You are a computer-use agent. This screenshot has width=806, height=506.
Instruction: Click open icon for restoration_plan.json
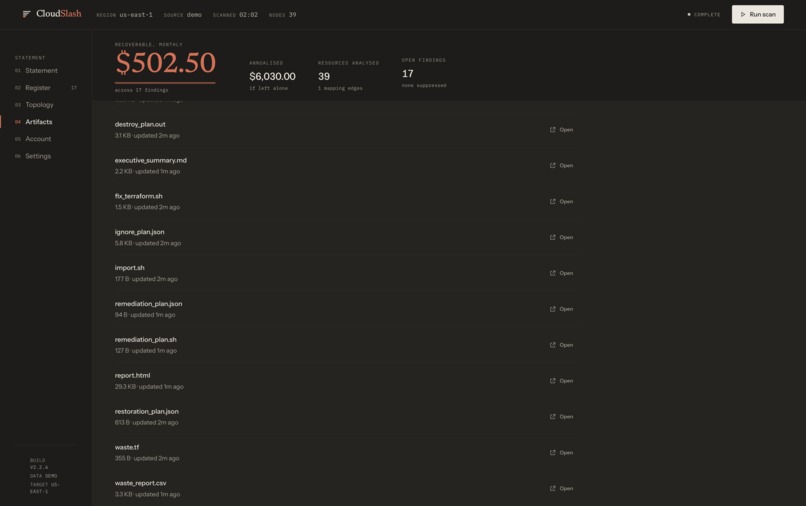(553, 417)
